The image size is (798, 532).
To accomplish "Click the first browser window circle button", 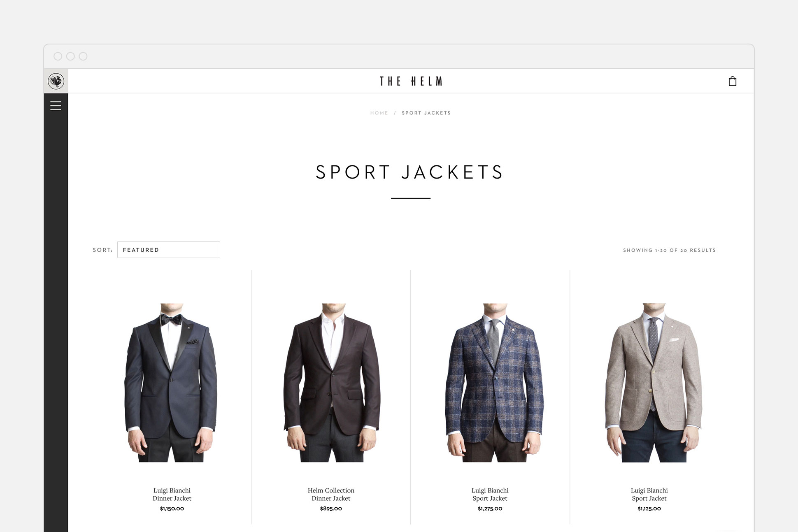I will (58, 56).
